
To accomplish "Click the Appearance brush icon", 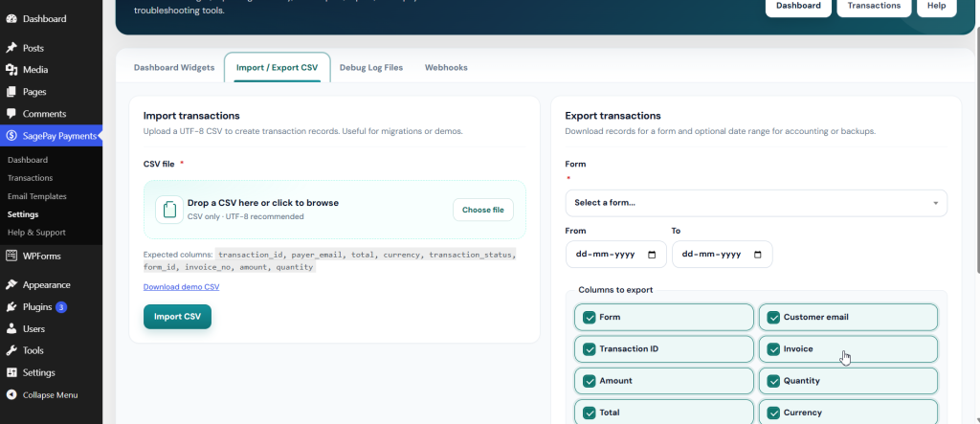I will point(11,285).
